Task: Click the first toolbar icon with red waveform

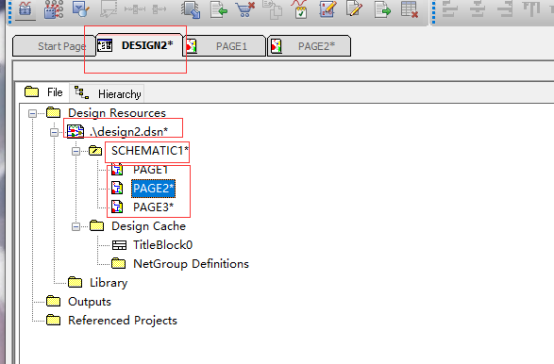Action: click(x=25, y=9)
